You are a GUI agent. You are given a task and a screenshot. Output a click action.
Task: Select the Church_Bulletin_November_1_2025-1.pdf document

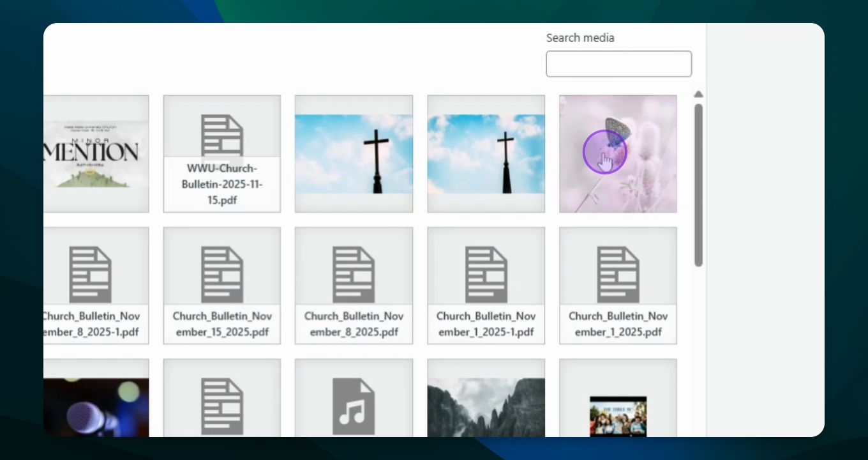coord(486,286)
